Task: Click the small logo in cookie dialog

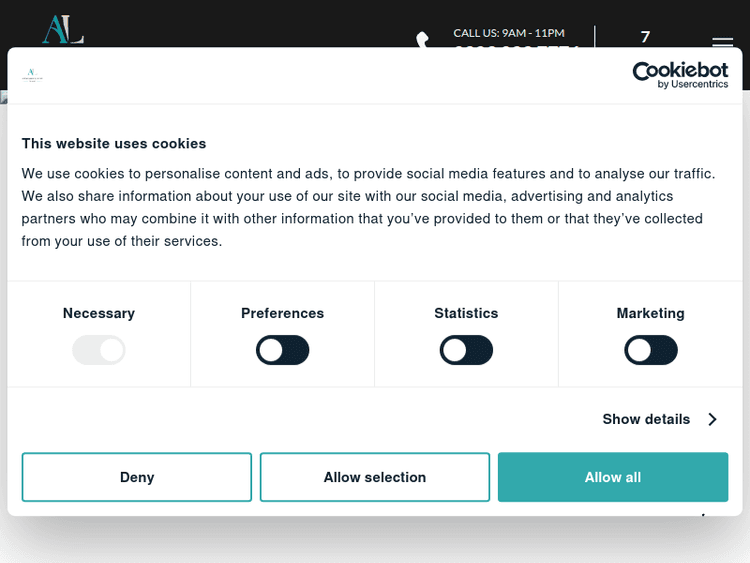Action: pos(34,76)
